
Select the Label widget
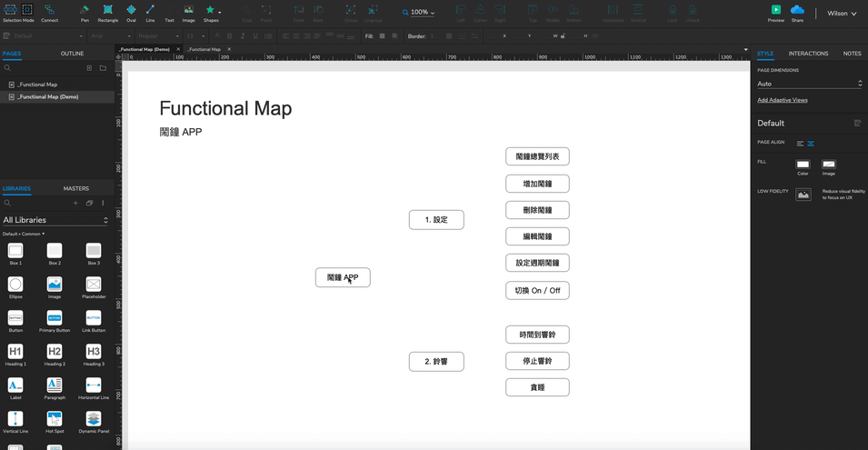pos(15,388)
